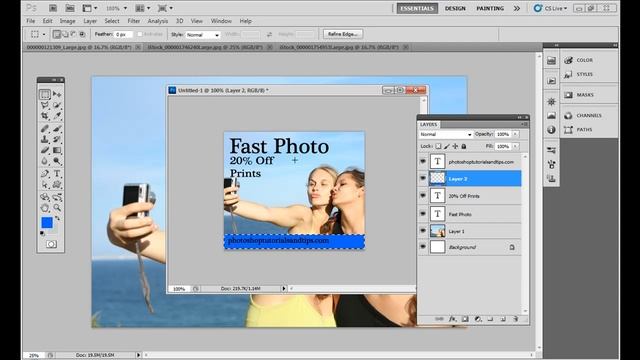Select the Lasso tool
This screenshot has height=360, width=640.
pyautogui.click(x=45, y=105)
